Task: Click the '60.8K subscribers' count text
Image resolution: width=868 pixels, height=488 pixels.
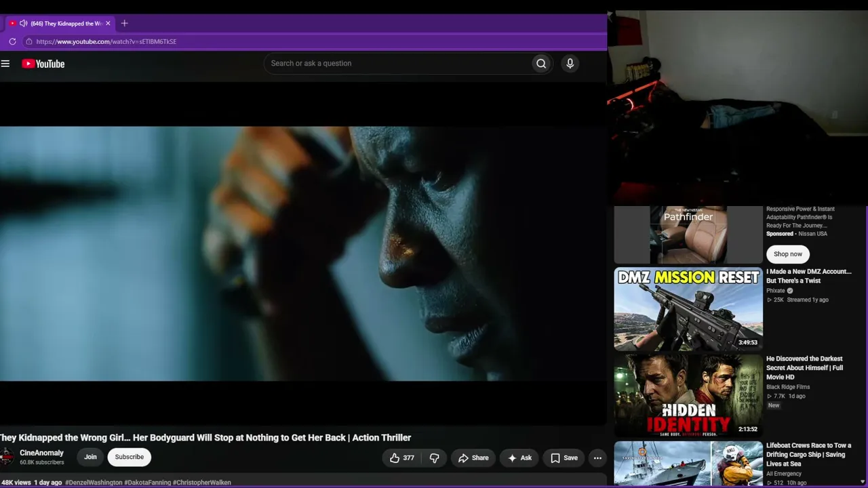Action: [42, 462]
